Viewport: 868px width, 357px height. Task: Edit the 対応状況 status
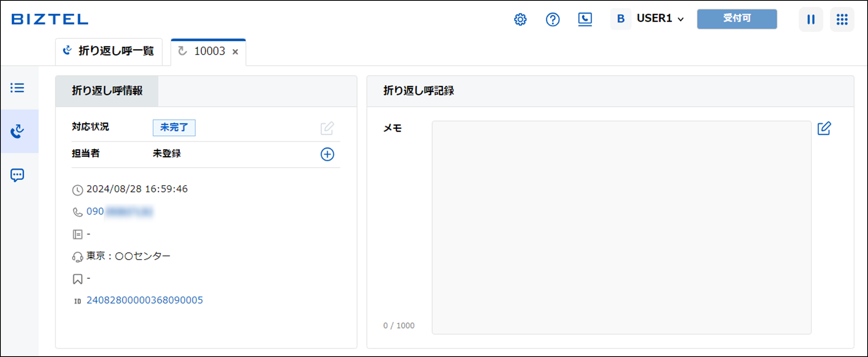click(x=327, y=128)
